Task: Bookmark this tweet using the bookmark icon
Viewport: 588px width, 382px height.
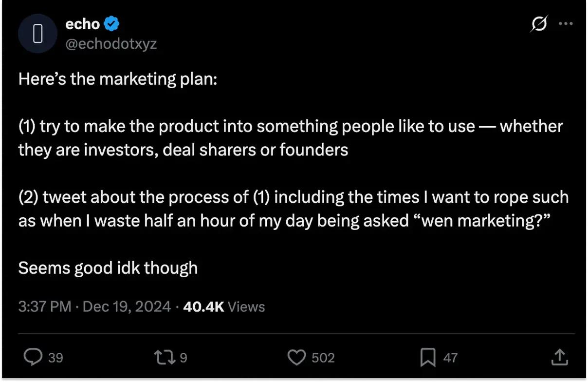Action: click(x=427, y=358)
